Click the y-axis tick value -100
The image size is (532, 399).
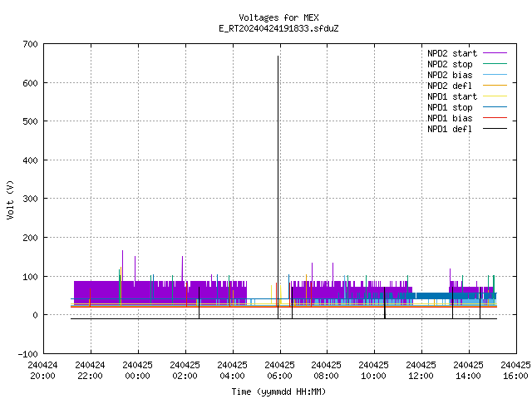27,354
